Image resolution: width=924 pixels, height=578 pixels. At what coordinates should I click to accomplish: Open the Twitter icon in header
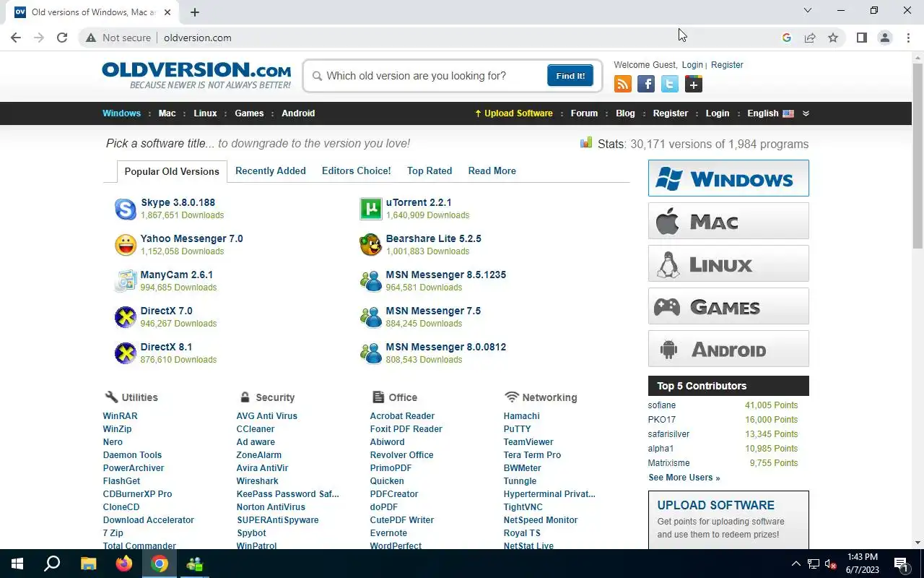pos(670,85)
